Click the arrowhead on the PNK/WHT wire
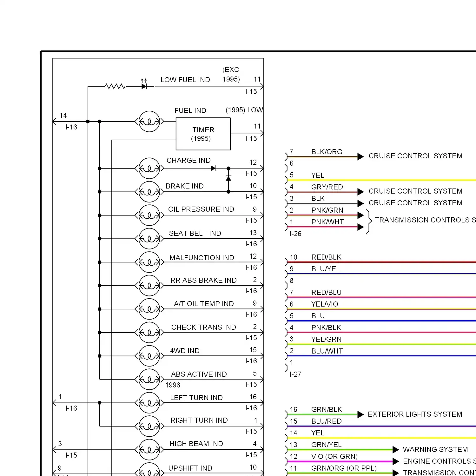The height and width of the screenshot is (476, 476). click(360, 227)
